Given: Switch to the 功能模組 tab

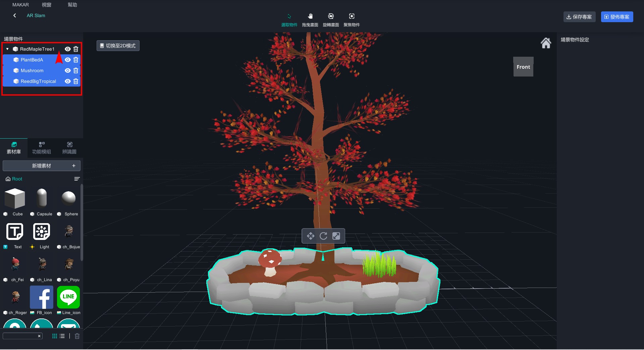Looking at the screenshot, I should pos(42,148).
